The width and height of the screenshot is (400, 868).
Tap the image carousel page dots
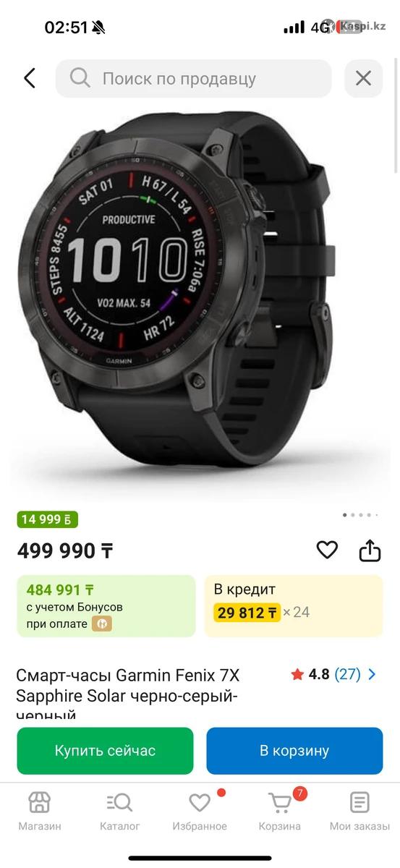click(x=359, y=515)
